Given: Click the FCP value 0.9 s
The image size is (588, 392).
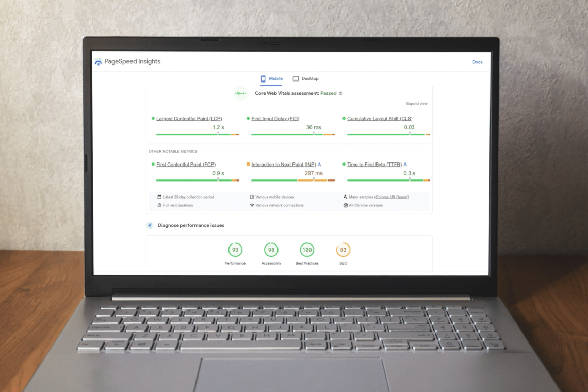Looking at the screenshot, I should pyautogui.click(x=218, y=173).
